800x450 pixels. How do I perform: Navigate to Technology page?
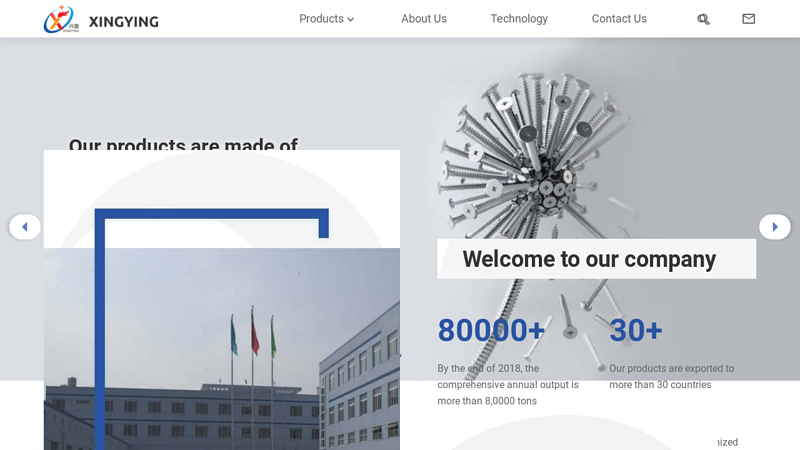519,19
